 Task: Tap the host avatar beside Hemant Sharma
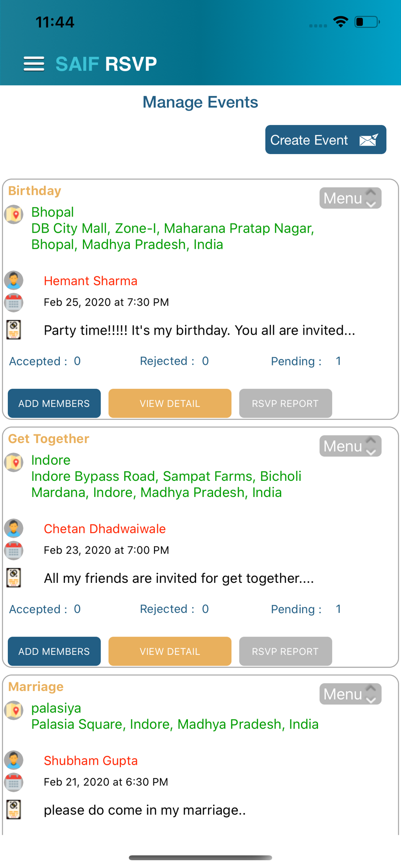(14, 280)
